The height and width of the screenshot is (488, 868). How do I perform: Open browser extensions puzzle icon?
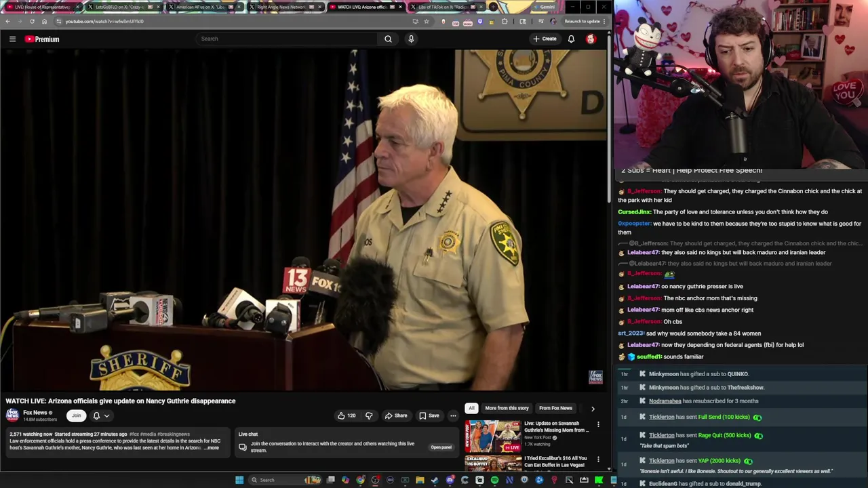[504, 21]
